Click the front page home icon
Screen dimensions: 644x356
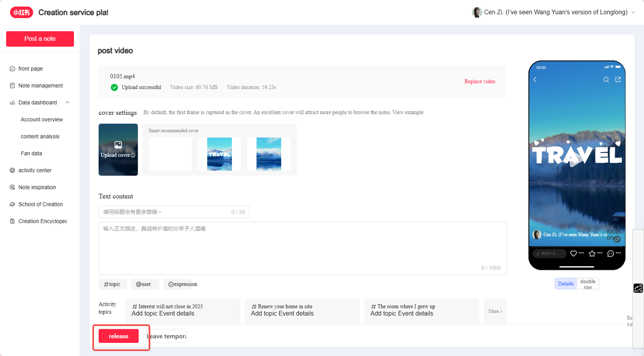pos(12,68)
